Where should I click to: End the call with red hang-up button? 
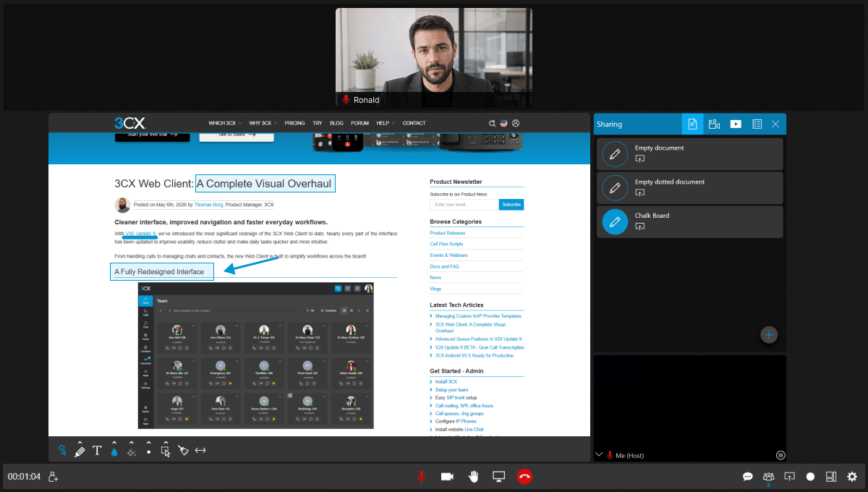click(x=524, y=476)
